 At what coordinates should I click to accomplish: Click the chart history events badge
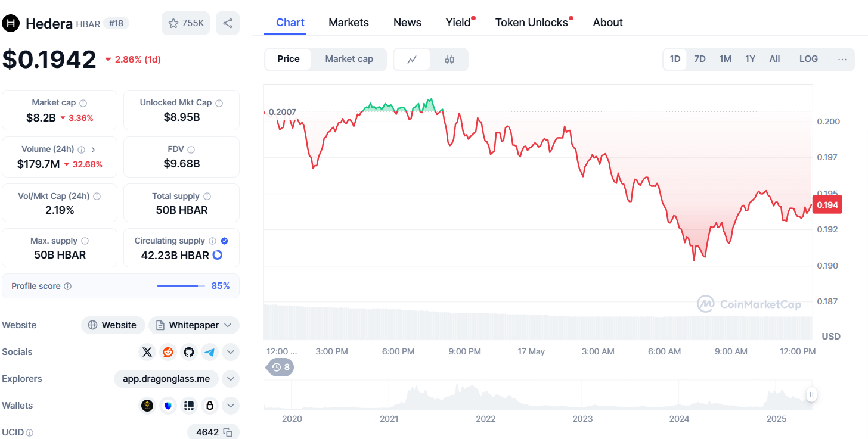coord(280,367)
